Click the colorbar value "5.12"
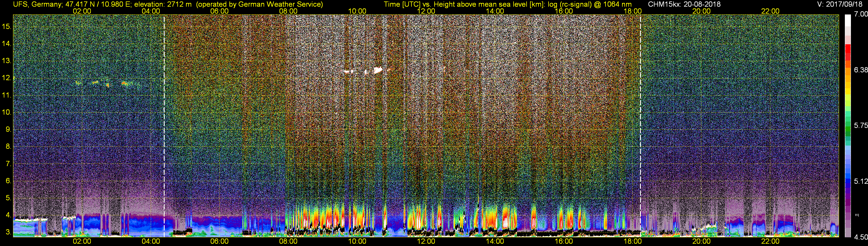Image resolution: width=868 pixels, height=246 pixels. [x=861, y=181]
